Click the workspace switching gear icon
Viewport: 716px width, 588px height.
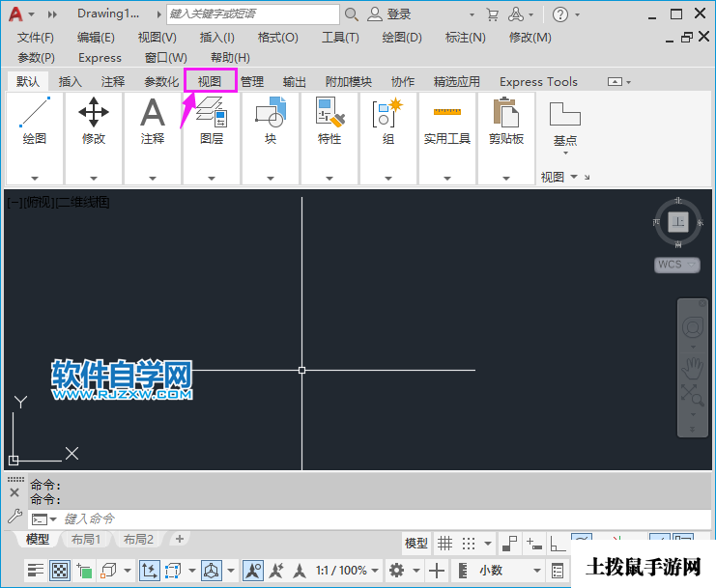pos(396,571)
